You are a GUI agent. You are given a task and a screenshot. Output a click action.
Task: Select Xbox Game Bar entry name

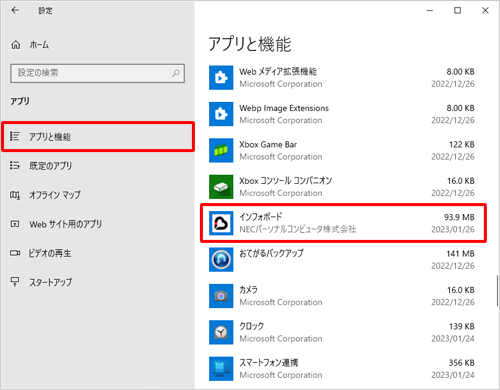point(268,144)
